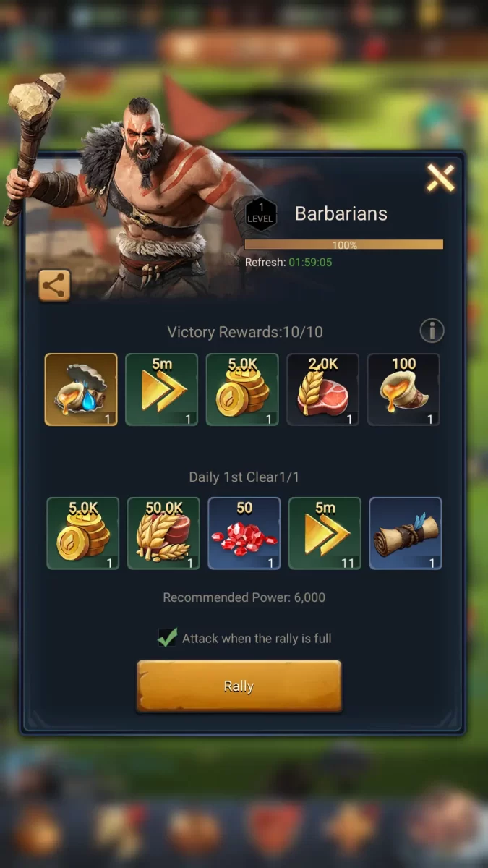Tap the 50.0K food daily clear reward

[x=163, y=533]
